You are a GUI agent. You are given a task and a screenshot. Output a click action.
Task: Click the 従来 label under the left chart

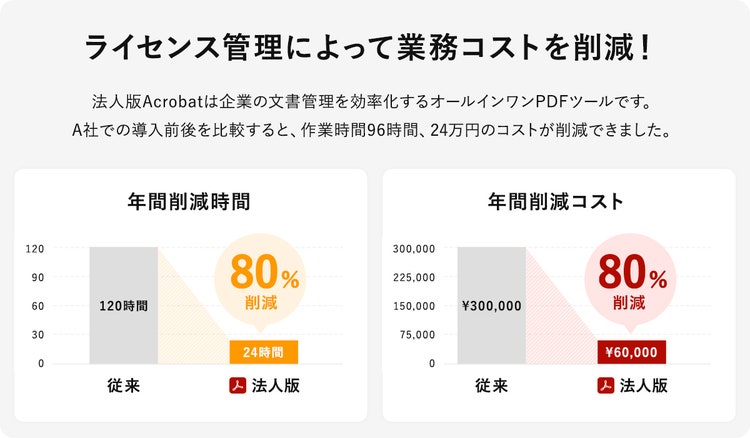point(123,386)
